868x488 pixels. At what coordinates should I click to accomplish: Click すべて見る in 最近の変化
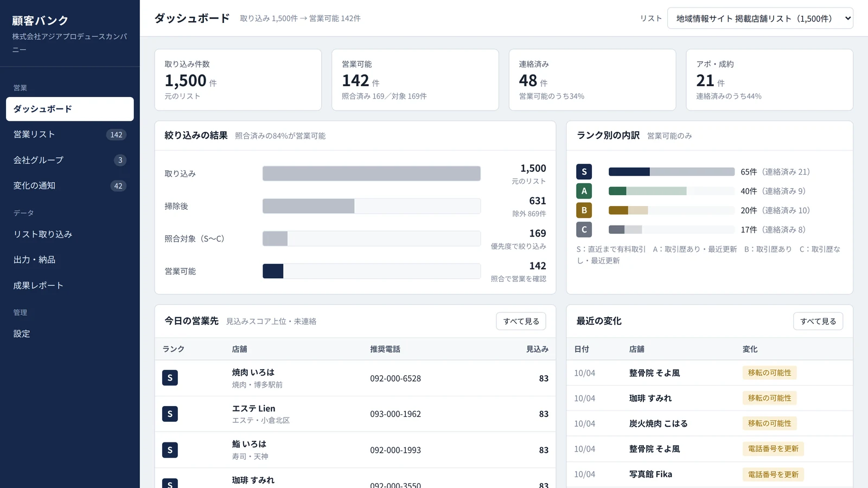tap(818, 321)
